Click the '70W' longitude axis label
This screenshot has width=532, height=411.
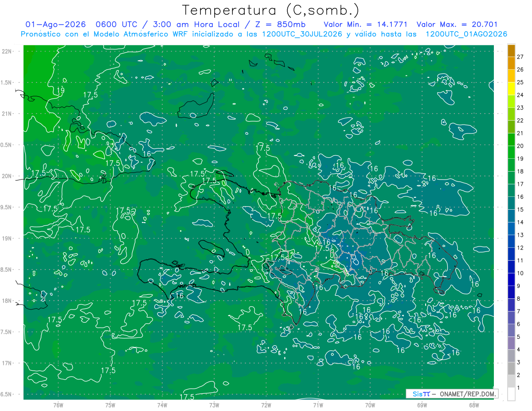pos(370,405)
